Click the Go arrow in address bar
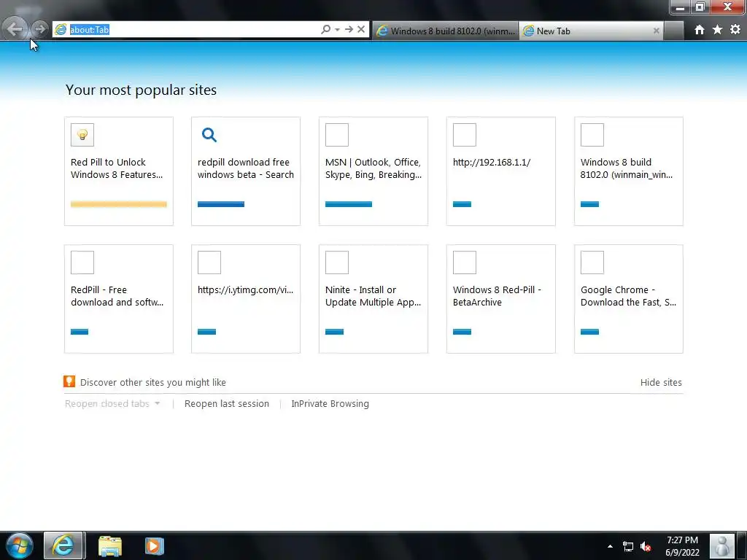747x560 pixels. point(349,29)
